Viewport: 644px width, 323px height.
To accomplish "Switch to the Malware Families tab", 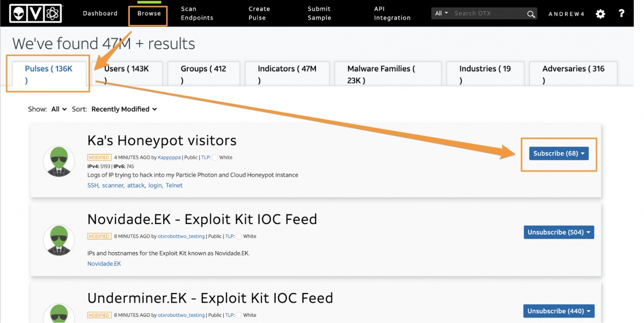I will point(387,74).
